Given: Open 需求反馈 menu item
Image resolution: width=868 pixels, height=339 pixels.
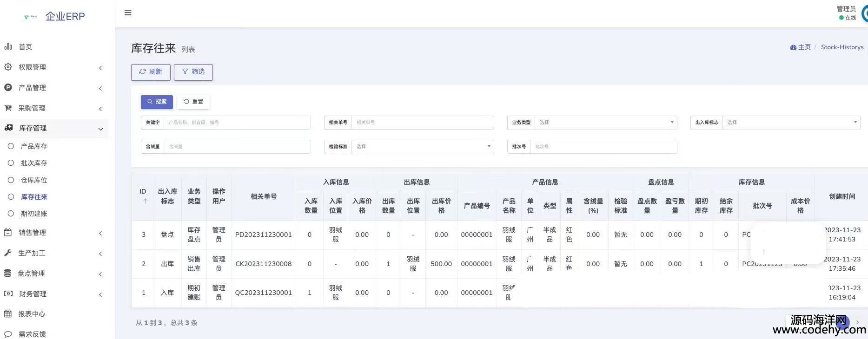Looking at the screenshot, I should [x=32, y=334].
